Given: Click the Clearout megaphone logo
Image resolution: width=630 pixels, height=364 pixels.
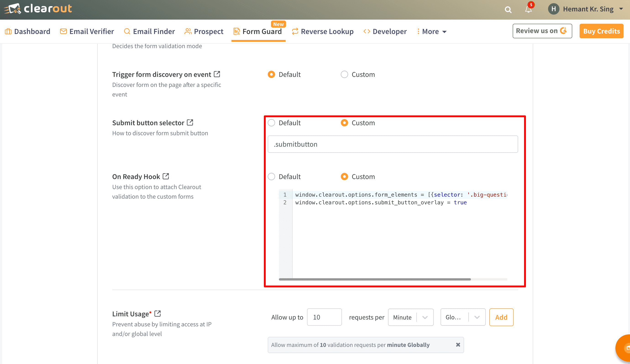Looking at the screenshot, I should [13, 8].
